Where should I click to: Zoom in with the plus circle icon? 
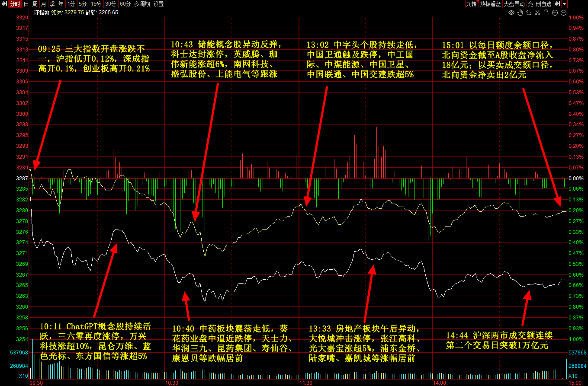pos(555,13)
